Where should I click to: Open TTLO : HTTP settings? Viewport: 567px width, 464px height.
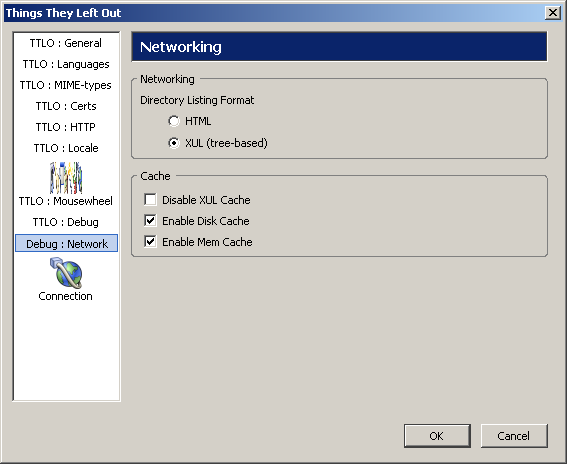66,127
